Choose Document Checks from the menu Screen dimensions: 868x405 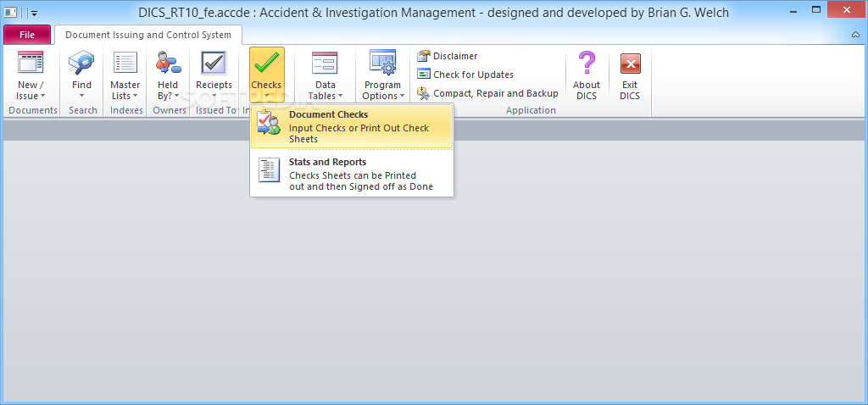(352, 127)
